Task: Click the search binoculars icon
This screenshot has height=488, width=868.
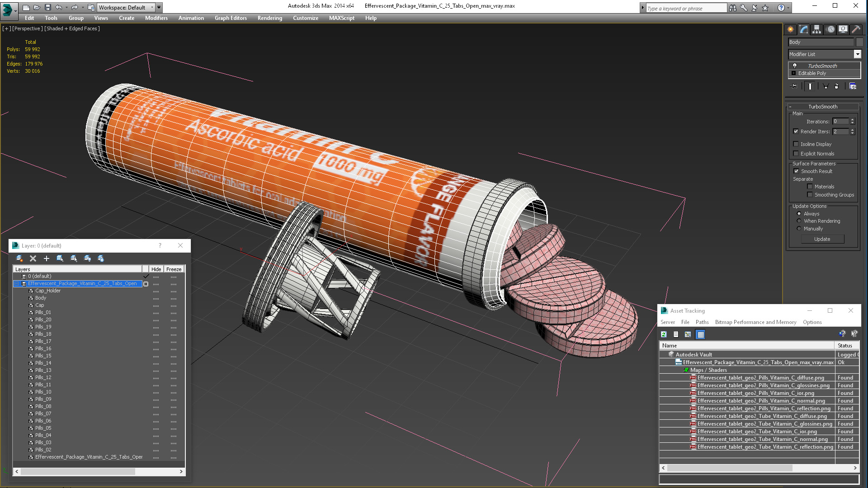Action: [x=732, y=8]
